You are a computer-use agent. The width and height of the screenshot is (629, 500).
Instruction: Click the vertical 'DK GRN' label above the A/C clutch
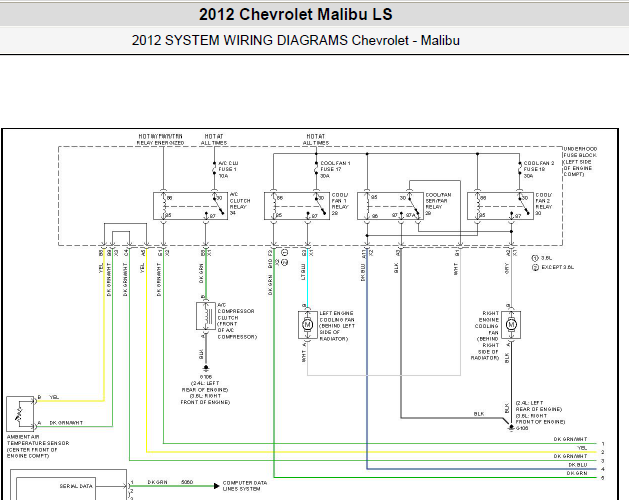pyautogui.click(x=201, y=273)
